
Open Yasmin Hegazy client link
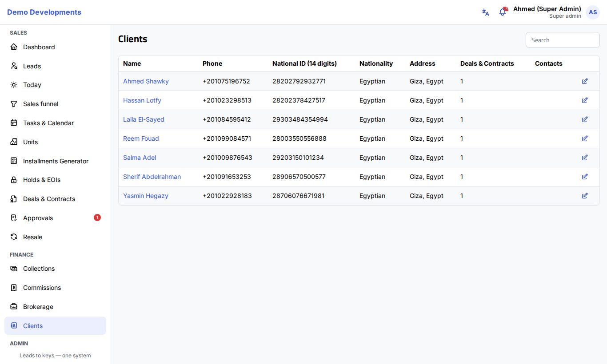pos(146,196)
